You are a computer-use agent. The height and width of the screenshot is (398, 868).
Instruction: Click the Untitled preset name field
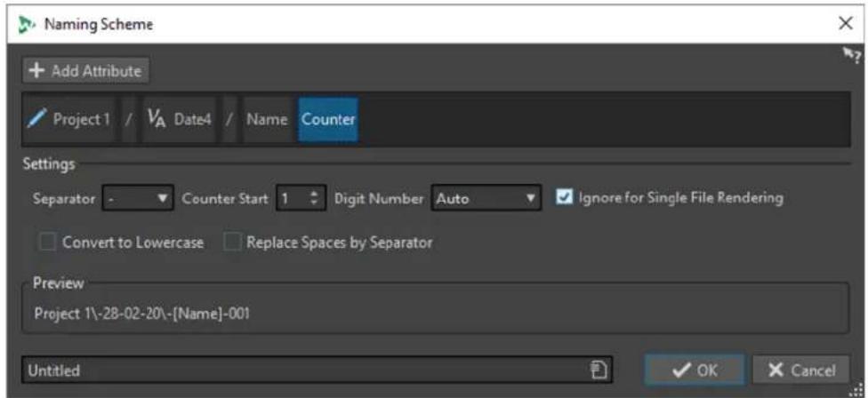coord(317,370)
